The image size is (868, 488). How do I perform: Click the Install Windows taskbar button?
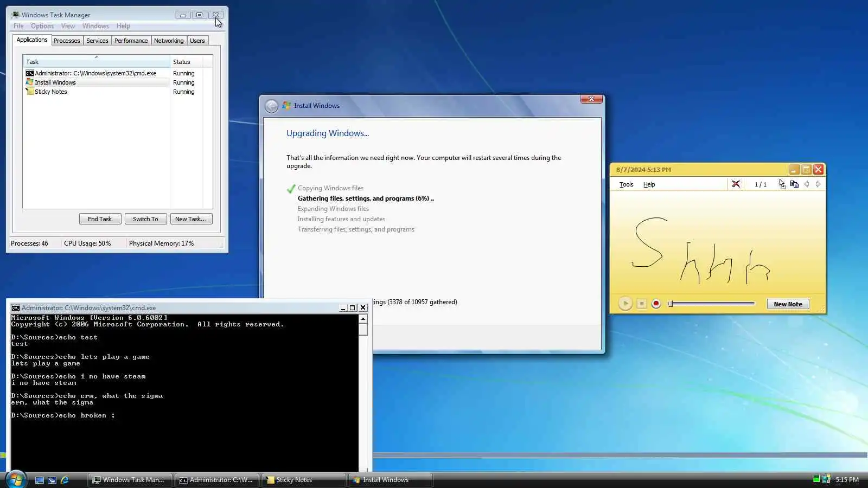pyautogui.click(x=391, y=480)
